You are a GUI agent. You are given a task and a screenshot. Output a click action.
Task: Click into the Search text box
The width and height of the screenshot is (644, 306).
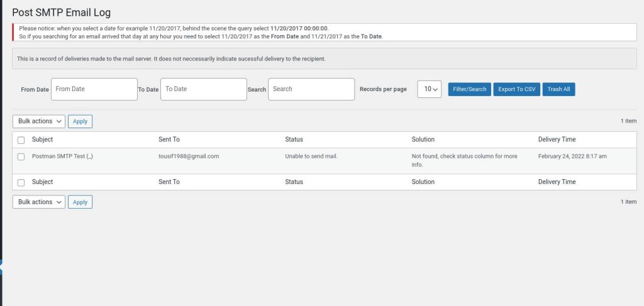pos(311,89)
